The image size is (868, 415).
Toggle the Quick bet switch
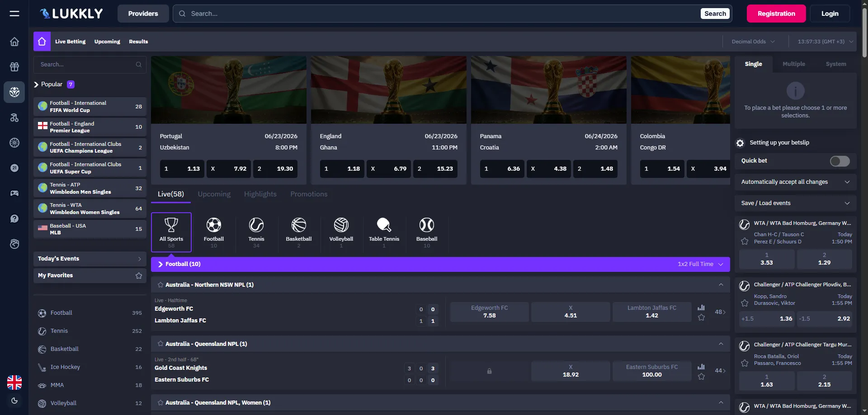click(x=840, y=161)
